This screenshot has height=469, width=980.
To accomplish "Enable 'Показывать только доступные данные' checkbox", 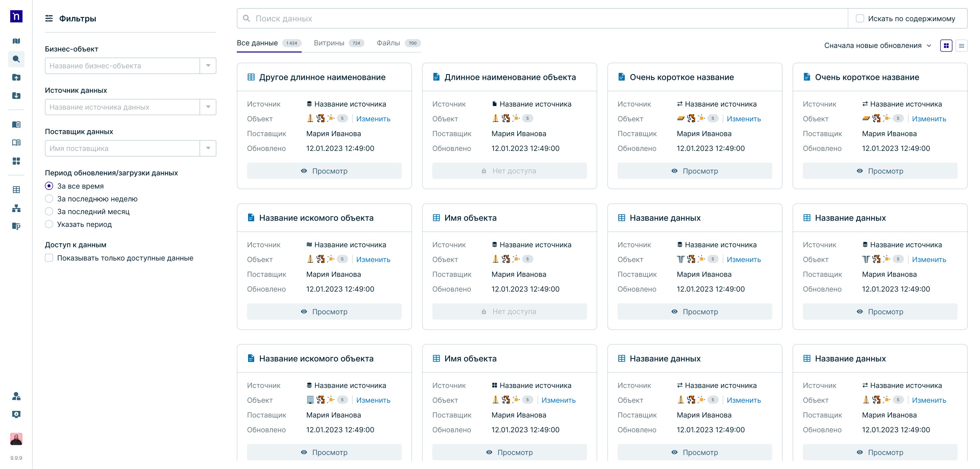I will 49,258.
